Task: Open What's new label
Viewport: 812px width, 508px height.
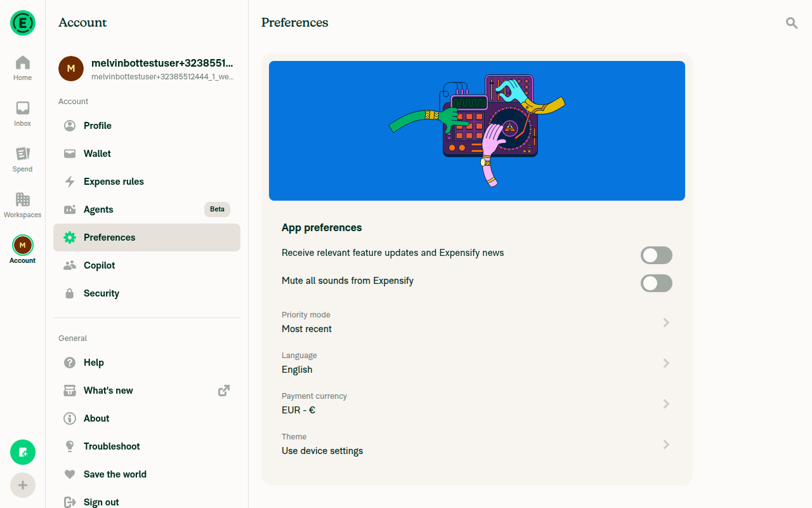Action: click(108, 391)
